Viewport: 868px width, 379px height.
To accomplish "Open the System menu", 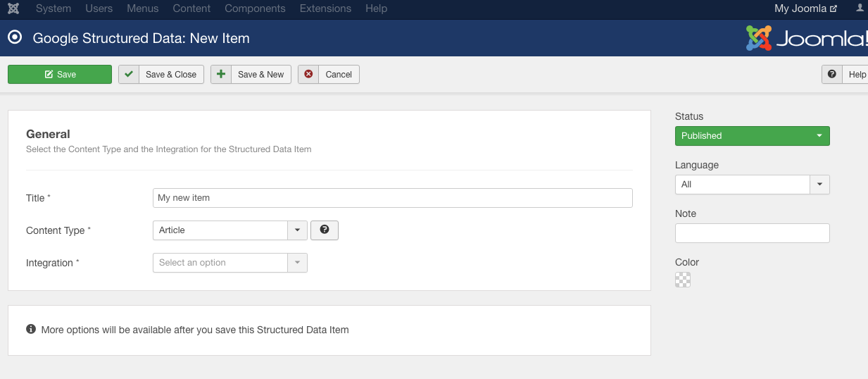I will tap(54, 8).
